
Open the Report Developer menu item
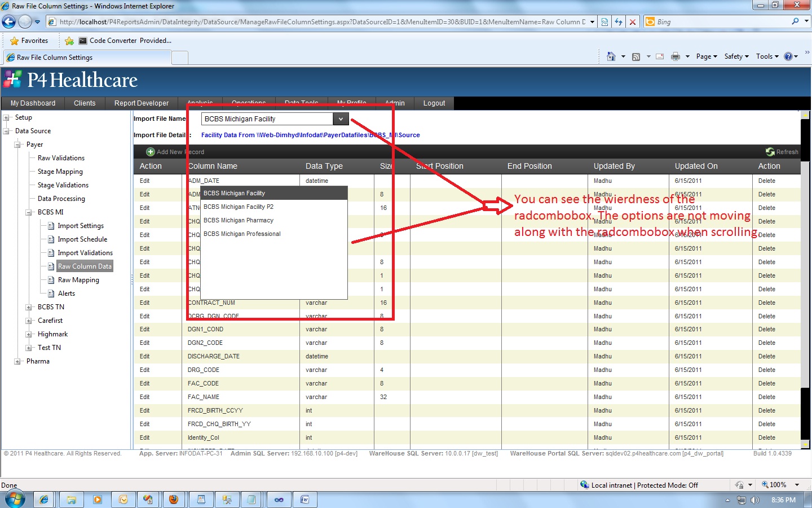pyautogui.click(x=142, y=103)
